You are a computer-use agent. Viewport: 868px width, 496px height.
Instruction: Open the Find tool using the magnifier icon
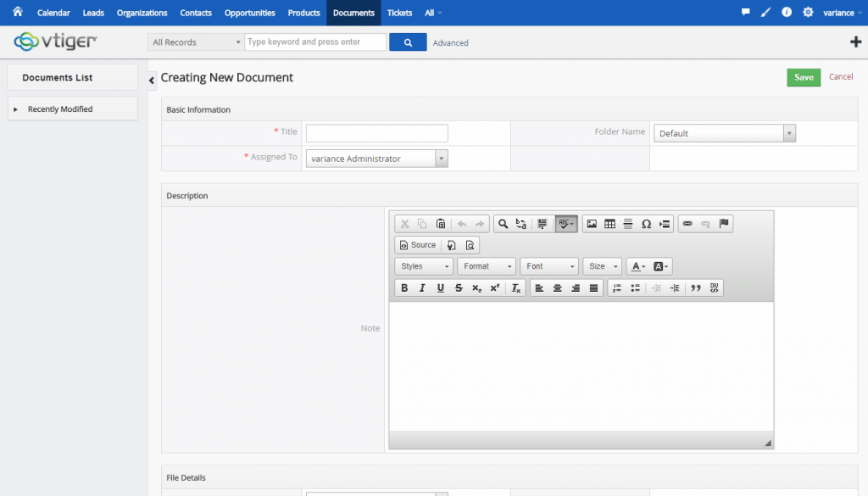(503, 224)
